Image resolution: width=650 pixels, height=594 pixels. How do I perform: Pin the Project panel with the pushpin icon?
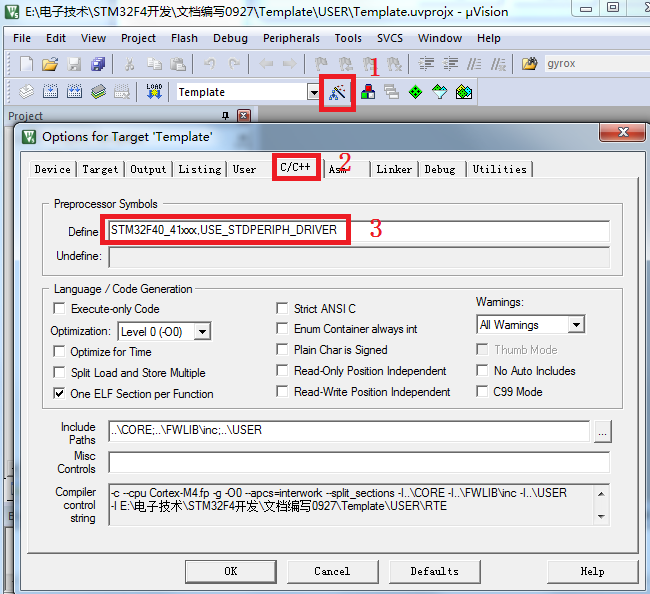226,116
